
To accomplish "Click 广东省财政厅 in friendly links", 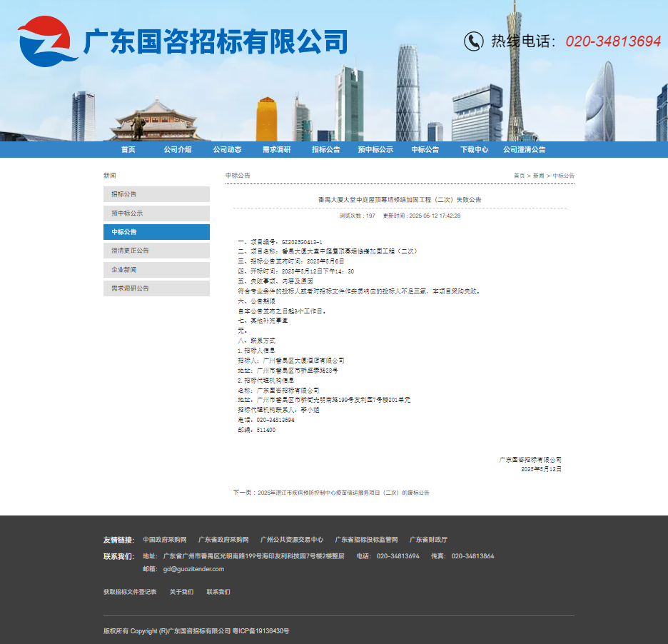I will pos(428,540).
